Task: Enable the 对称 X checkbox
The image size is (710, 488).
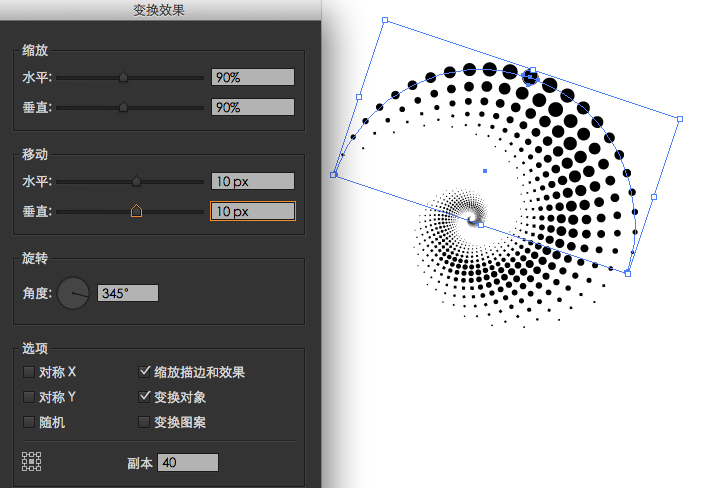Action: click(x=29, y=372)
